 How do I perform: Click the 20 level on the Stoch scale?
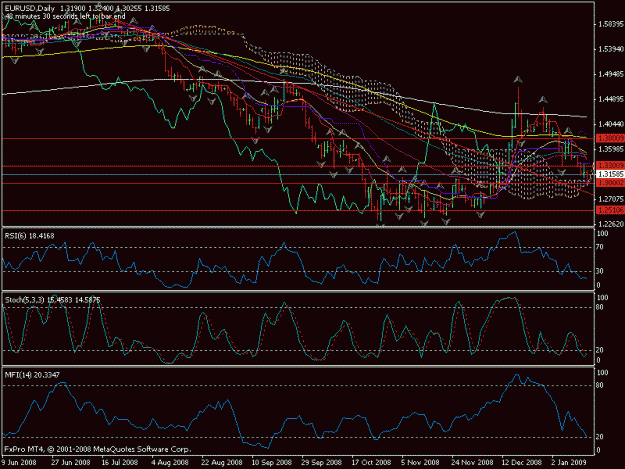(x=599, y=350)
